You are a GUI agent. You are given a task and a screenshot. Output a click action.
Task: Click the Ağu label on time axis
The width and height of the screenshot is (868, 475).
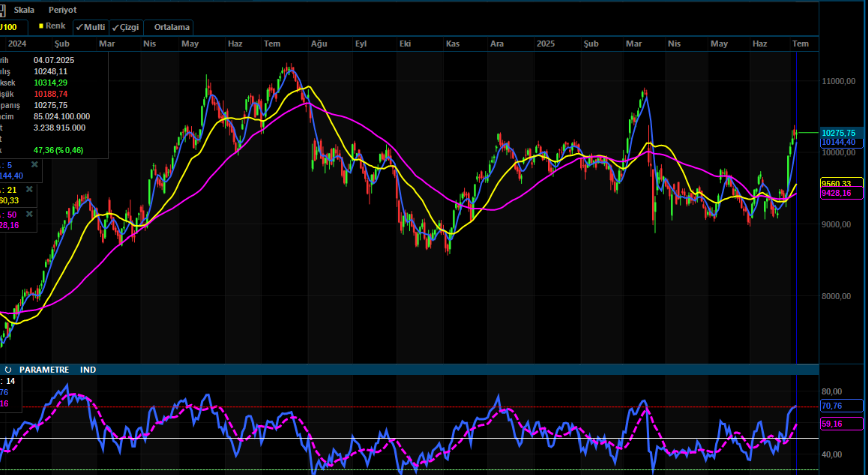coord(319,44)
